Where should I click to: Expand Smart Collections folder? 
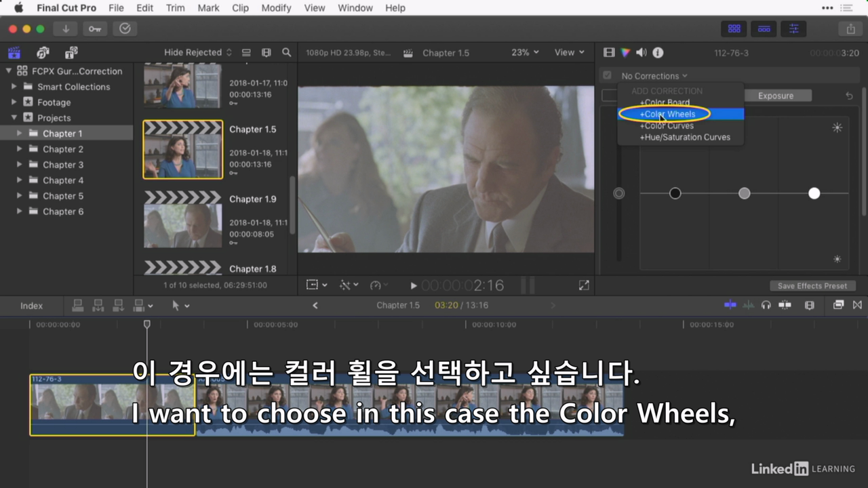[14, 87]
